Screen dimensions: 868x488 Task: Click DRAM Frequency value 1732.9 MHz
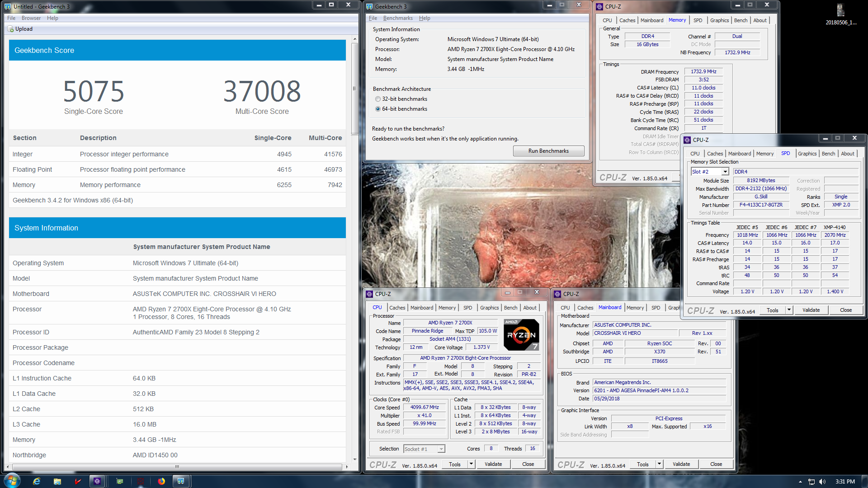pyautogui.click(x=703, y=71)
